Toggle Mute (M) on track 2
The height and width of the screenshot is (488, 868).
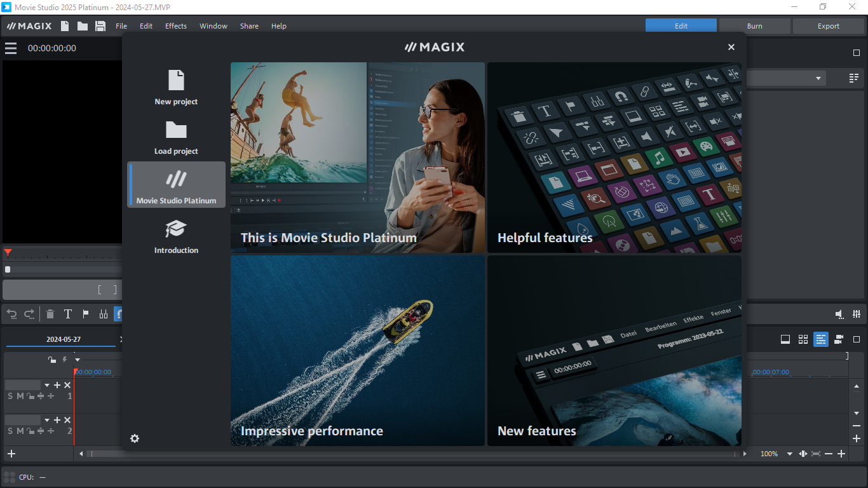pyautogui.click(x=20, y=431)
